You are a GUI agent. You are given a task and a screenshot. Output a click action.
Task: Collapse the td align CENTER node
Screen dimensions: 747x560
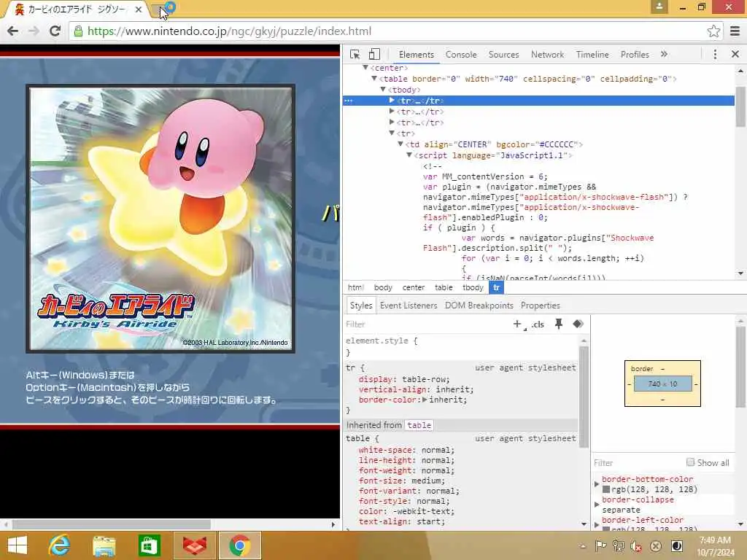pos(400,144)
